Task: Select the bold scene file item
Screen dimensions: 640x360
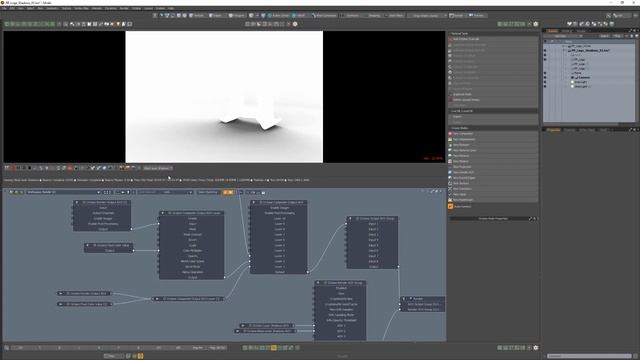Action: pyautogui.click(x=589, y=51)
